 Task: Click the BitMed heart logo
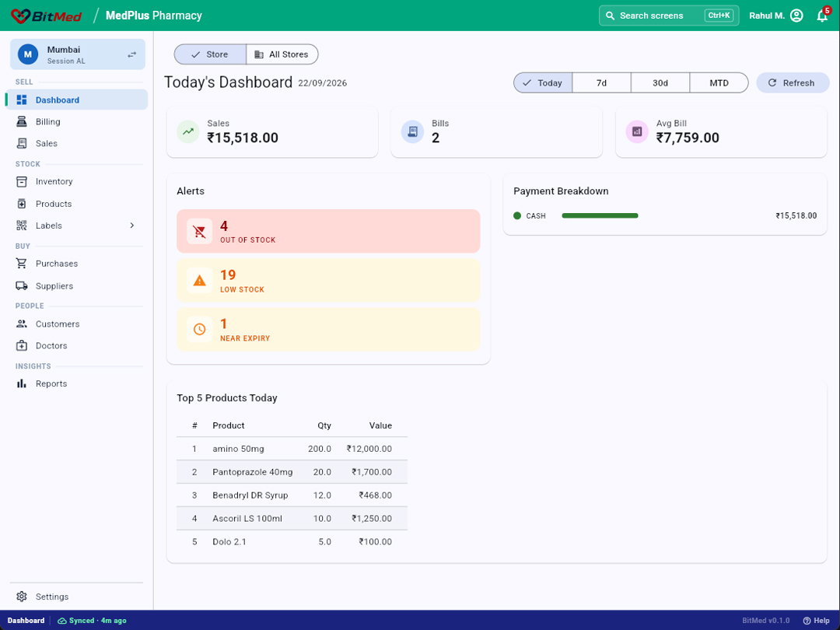(20, 16)
